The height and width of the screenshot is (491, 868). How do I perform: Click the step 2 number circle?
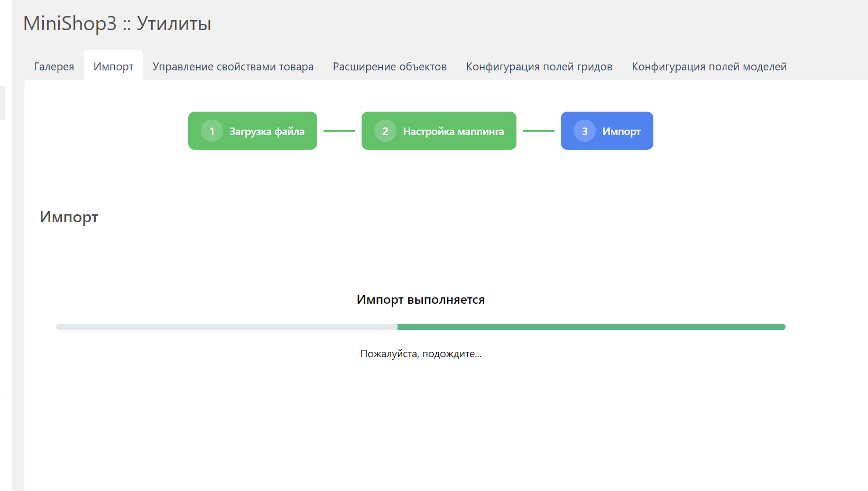pos(385,131)
